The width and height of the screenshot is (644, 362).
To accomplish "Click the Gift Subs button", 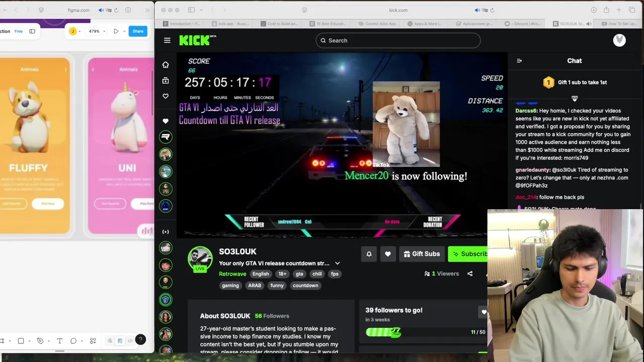I will pyautogui.click(x=422, y=254).
